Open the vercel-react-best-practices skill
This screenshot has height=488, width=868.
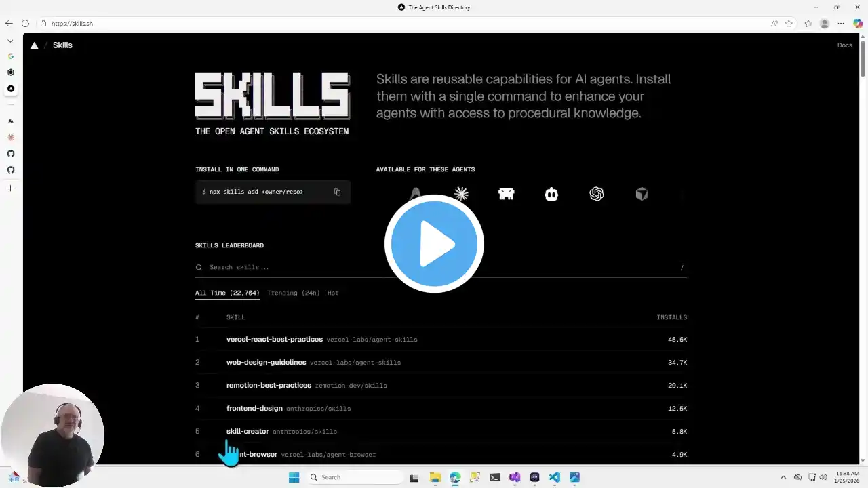coord(275,339)
